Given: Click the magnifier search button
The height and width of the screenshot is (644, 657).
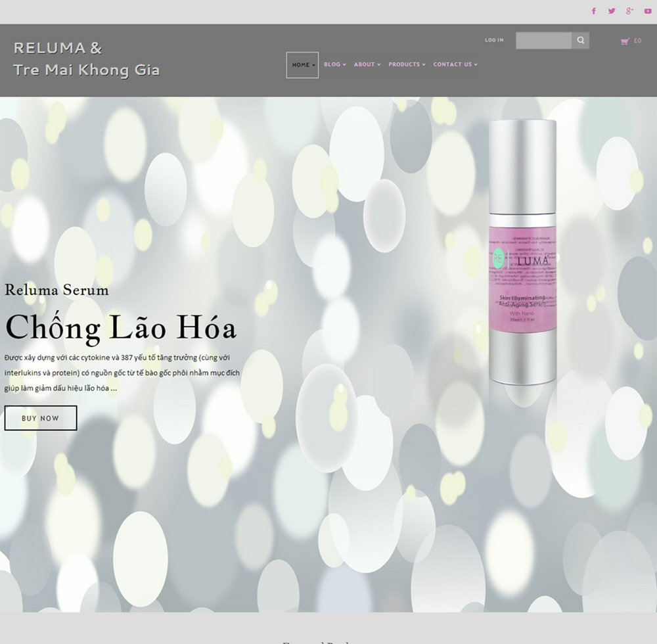Looking at the screenshot, I should 580,40.
